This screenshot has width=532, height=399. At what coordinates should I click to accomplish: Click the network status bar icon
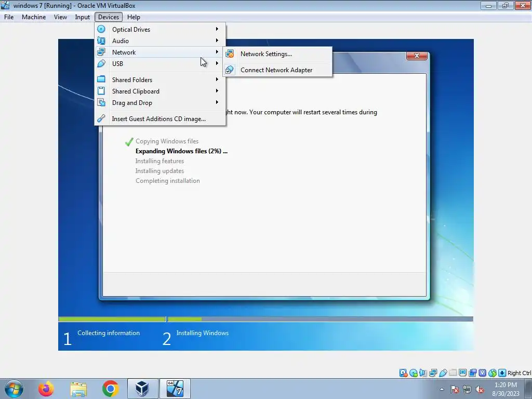point(433,373)
